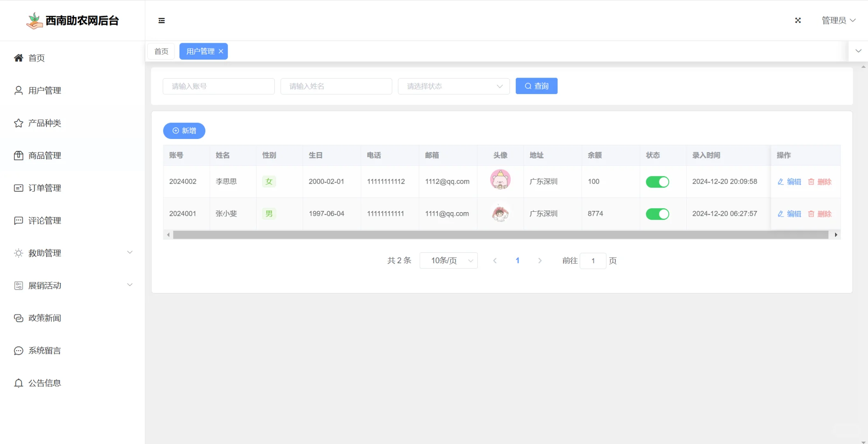Turn off 张小斐's status switch
This screenshot has height=444, width=868.
(658, 214)
